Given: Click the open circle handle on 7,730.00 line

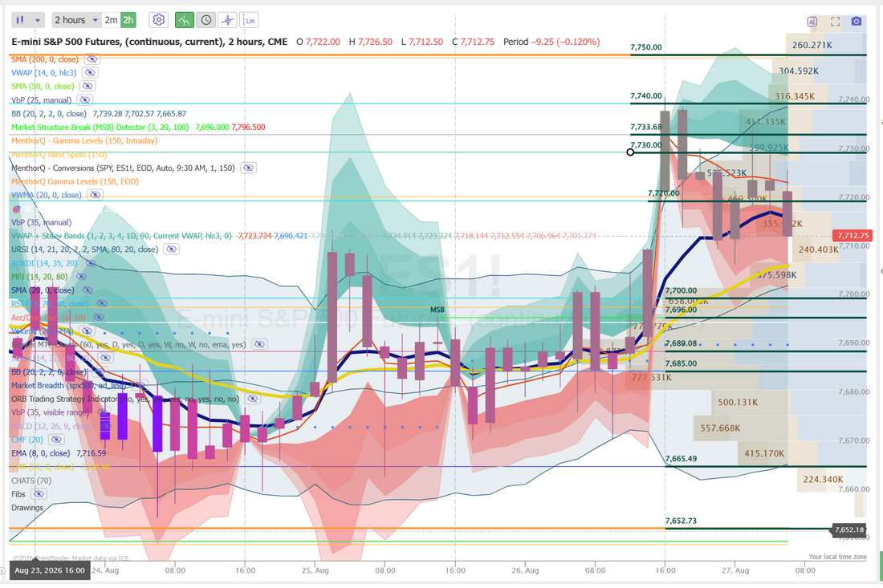Looking at the screenshot, I should pos(630,152).
